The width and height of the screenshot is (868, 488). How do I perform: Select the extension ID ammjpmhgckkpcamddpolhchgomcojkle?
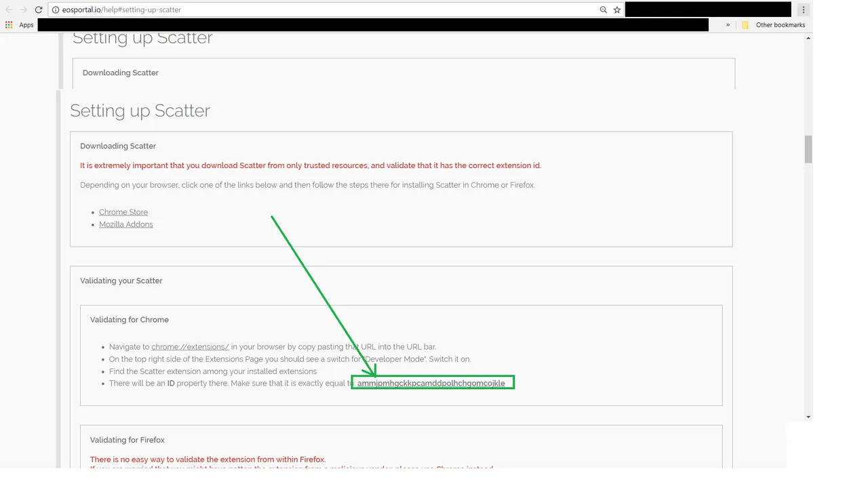coord(431,383)
